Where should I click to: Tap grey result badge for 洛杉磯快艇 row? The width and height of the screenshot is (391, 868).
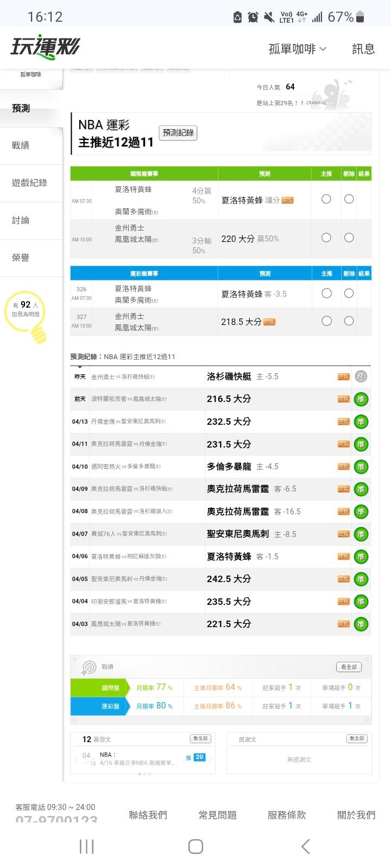361,376
